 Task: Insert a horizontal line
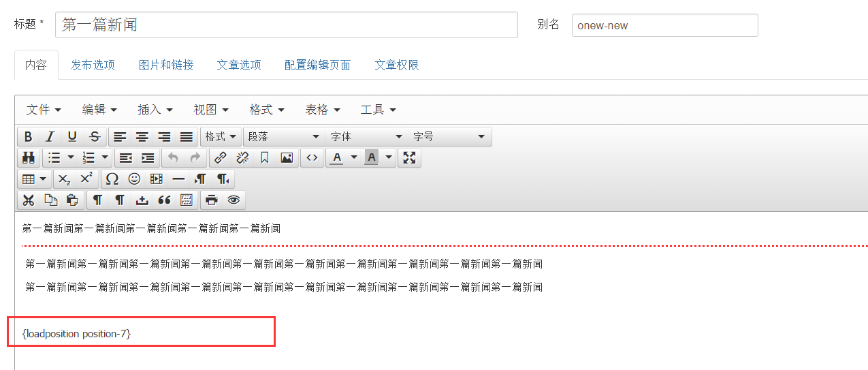(x=178, y=179)
